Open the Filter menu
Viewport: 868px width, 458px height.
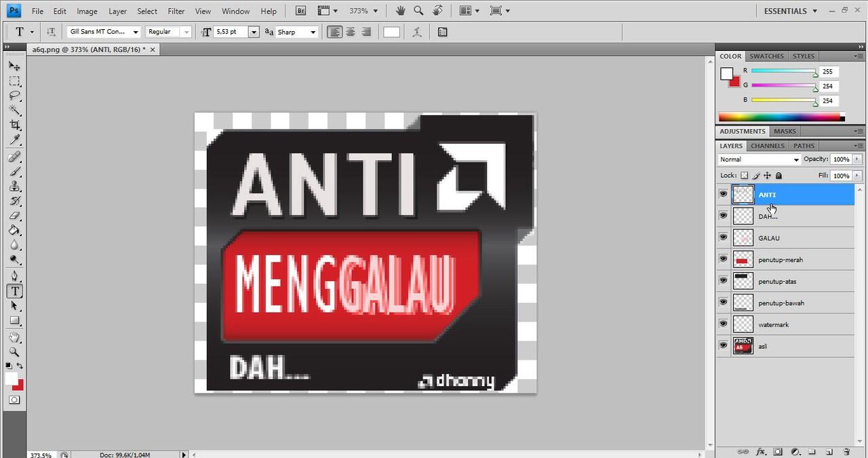click(x=176, y=11)
